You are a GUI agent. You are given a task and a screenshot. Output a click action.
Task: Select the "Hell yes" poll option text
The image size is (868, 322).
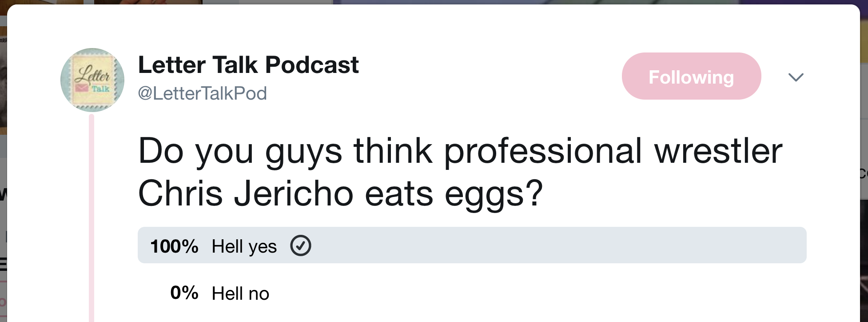coord(244,246)
